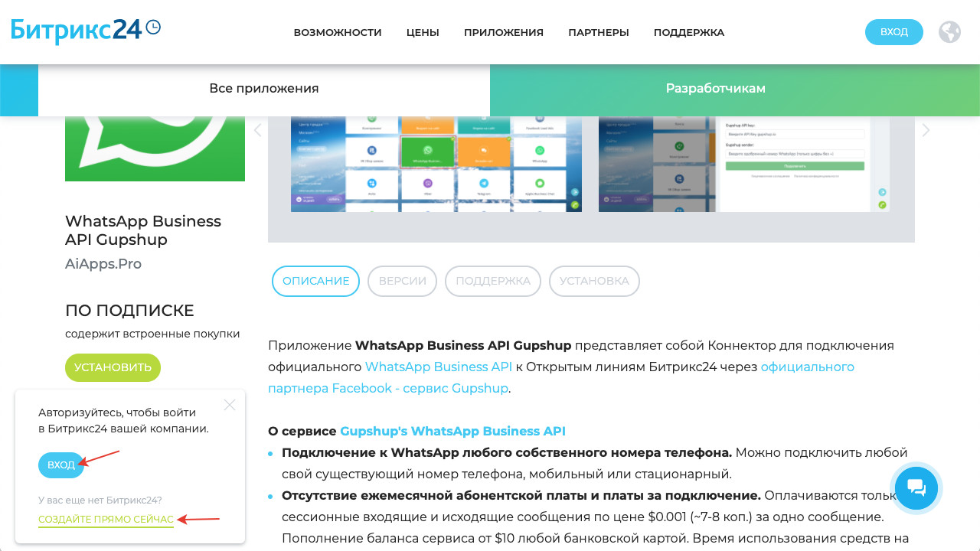
Task: Click the ПО ПОДПИСКЕ heading
Action: pos(129,311)
